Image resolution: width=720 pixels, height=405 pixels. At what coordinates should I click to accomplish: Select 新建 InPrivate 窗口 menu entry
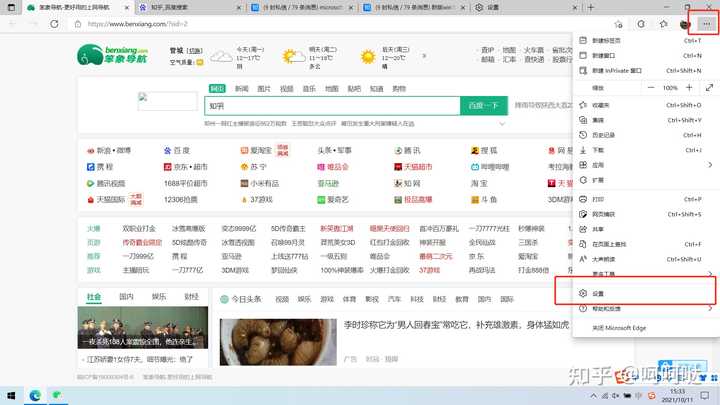click(x=646, y=71)
